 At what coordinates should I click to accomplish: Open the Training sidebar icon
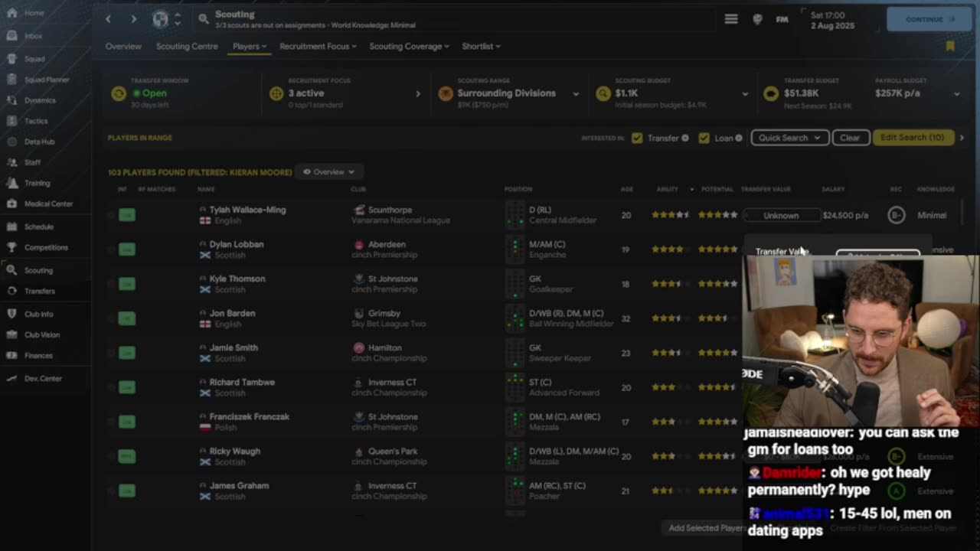pos(11,183)
